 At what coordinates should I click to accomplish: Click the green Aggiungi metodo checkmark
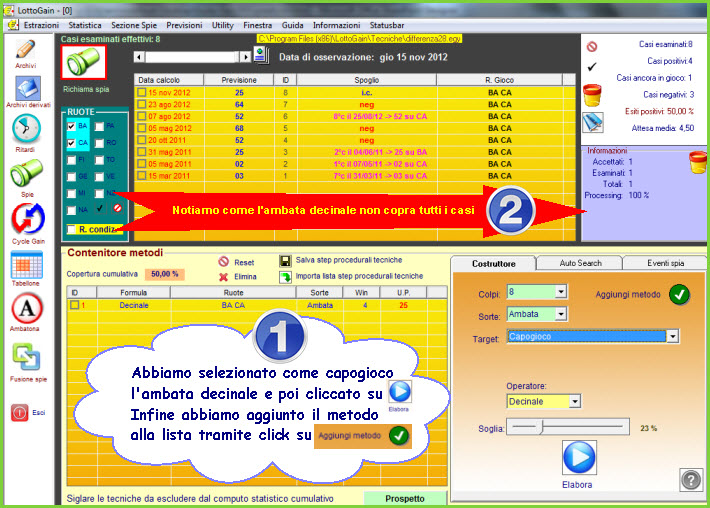coord(679,295)
